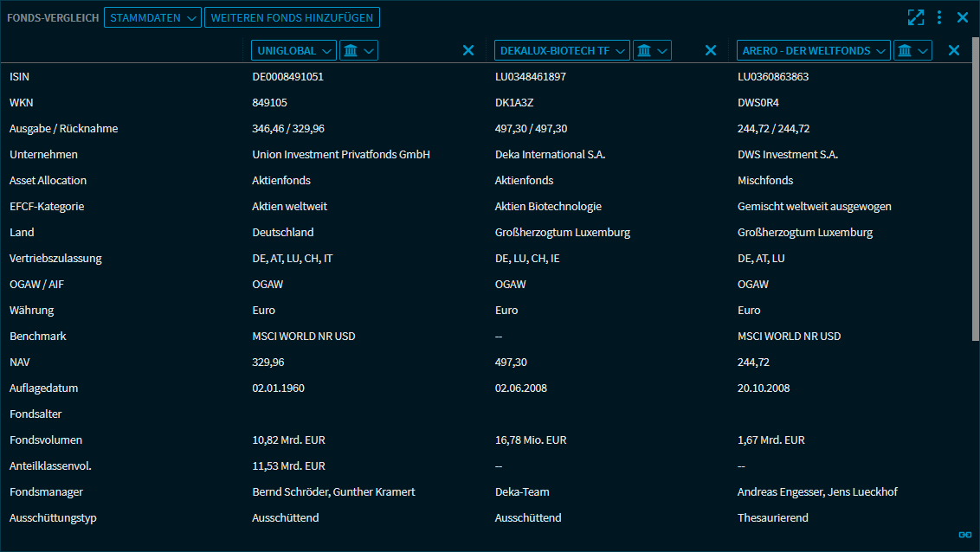Open the UNIGLOBAL fund selector dropdown
980x552 pixels.
point(293,51)
